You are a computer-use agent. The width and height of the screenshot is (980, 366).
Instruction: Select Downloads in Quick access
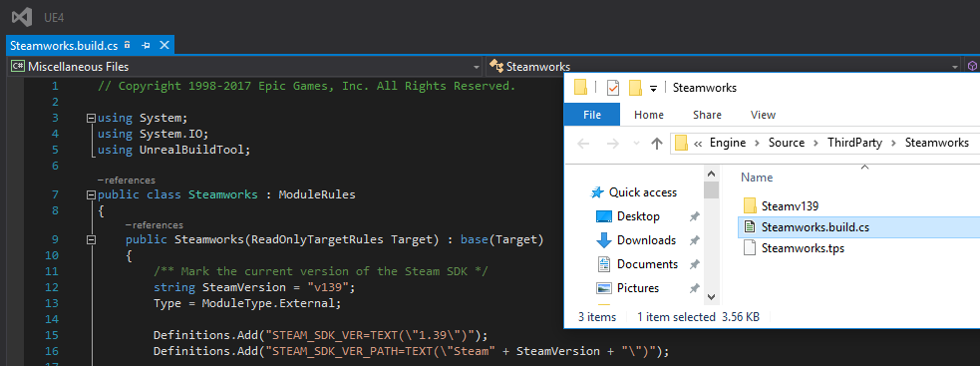coord(646,240)
